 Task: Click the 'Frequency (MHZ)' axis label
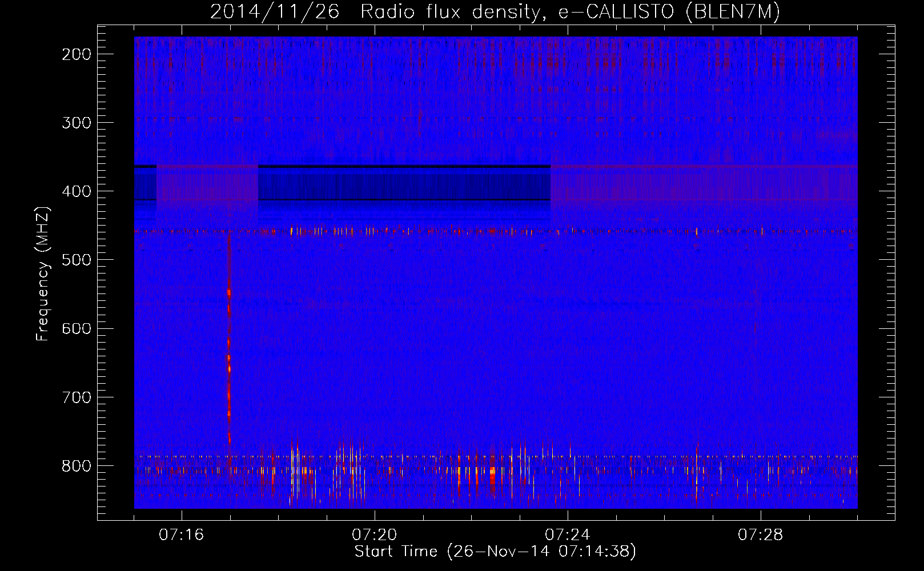click(43, 274)
